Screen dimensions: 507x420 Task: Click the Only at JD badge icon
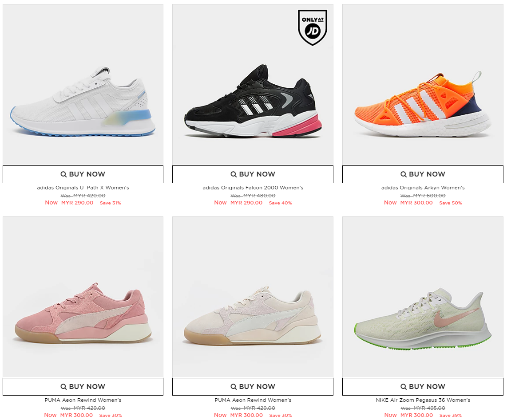click(x=313, y=27)
